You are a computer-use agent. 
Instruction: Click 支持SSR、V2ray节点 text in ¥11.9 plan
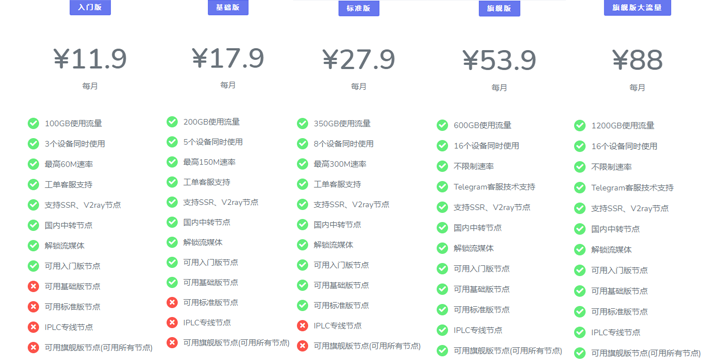click(x=83, y=205)
